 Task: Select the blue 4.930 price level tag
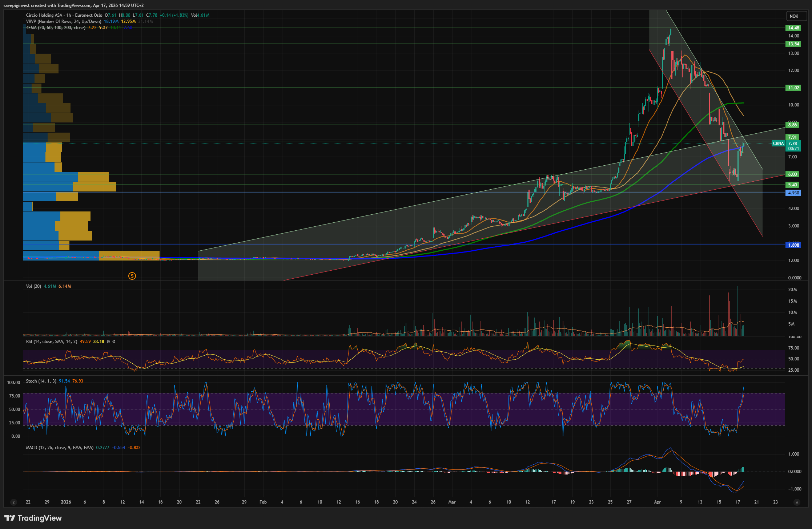[793, 193]
